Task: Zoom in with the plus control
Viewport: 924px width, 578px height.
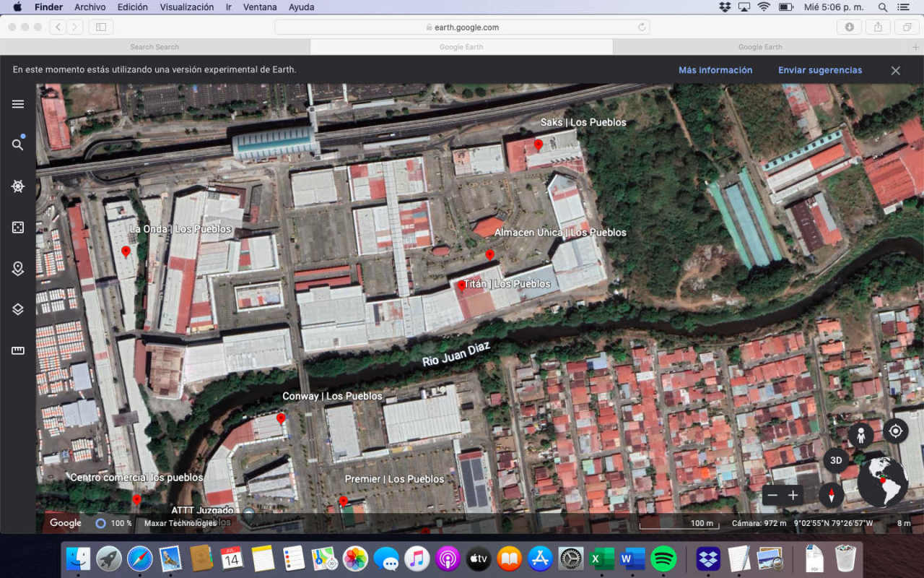Action: click(793, 496)
